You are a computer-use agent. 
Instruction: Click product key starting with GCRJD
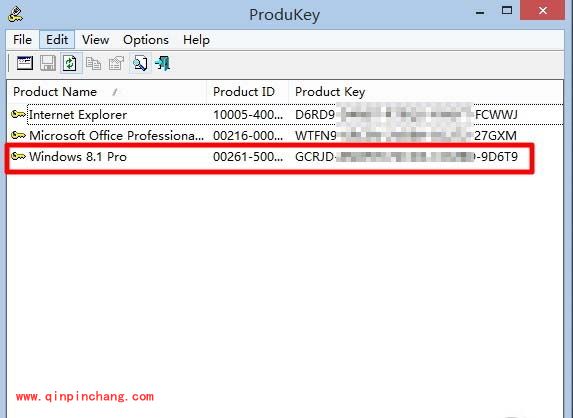[406, 157]
